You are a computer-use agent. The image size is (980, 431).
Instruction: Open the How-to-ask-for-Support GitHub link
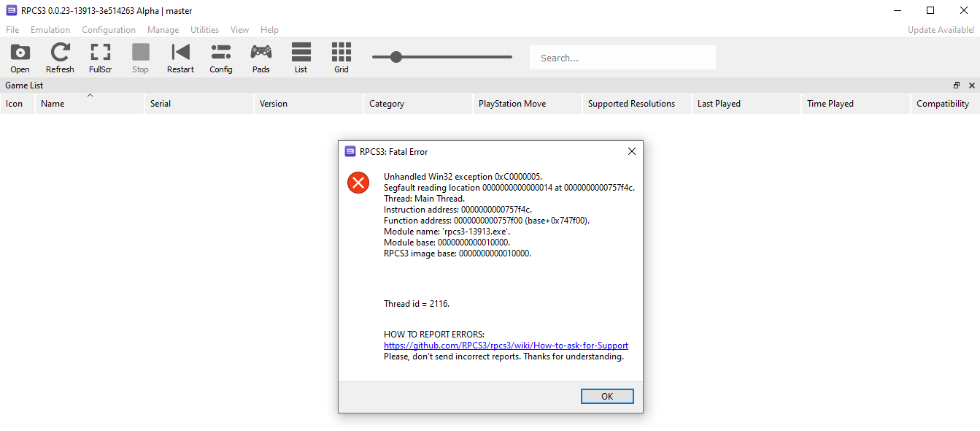[x=506, y=346]
